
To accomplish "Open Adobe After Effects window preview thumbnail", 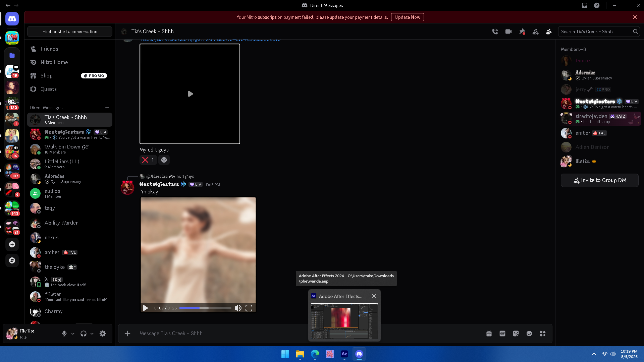I will click(344, 321).
